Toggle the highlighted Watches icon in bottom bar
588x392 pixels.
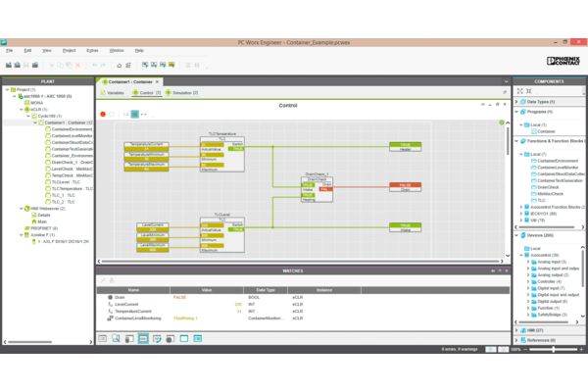pyautogui.click(x=143, y=339)
